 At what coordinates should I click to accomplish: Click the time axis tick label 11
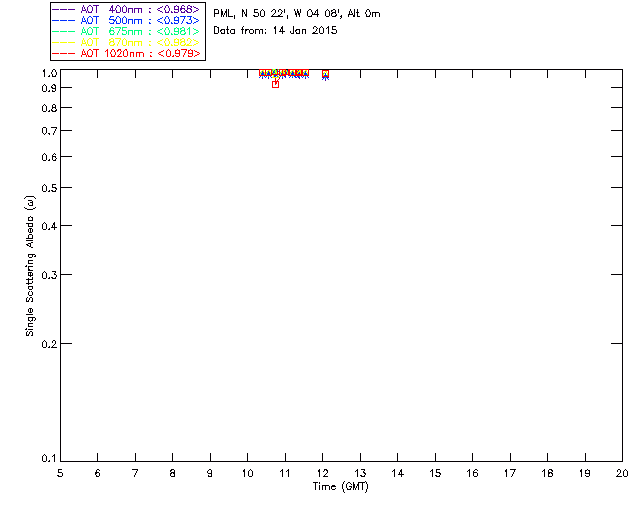coord(285,473)
